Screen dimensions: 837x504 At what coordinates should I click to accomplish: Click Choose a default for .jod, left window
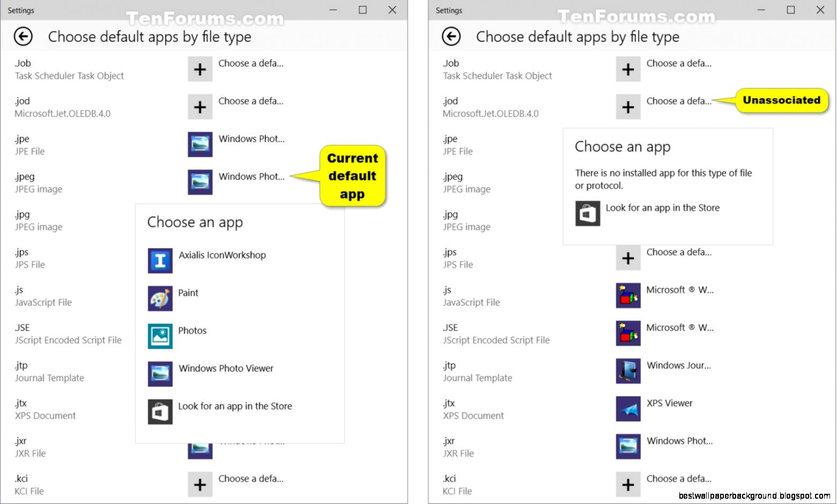tap(251, 101)
